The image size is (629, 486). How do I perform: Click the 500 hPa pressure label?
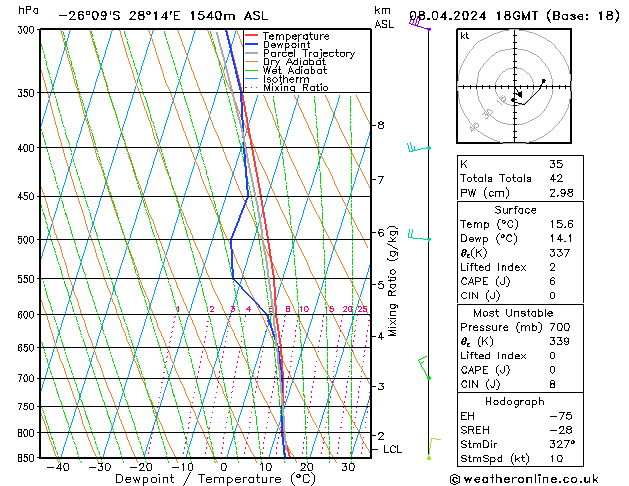click(28, 240)
